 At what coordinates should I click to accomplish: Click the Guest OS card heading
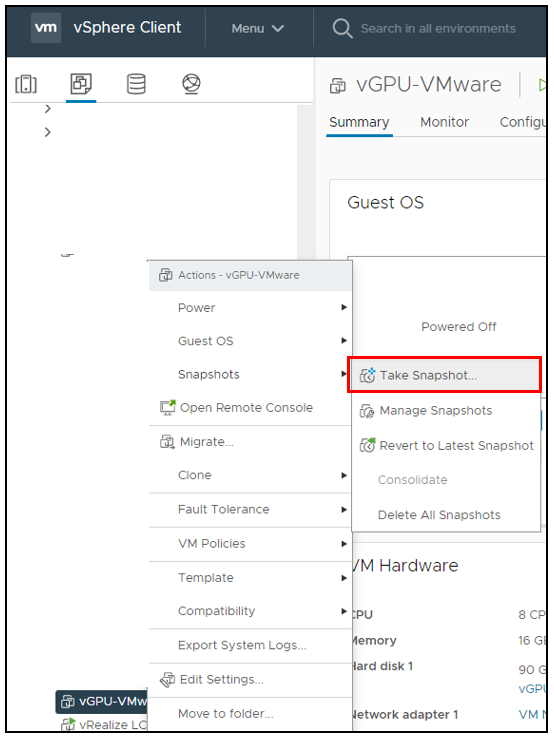click(x=385, y=202)
